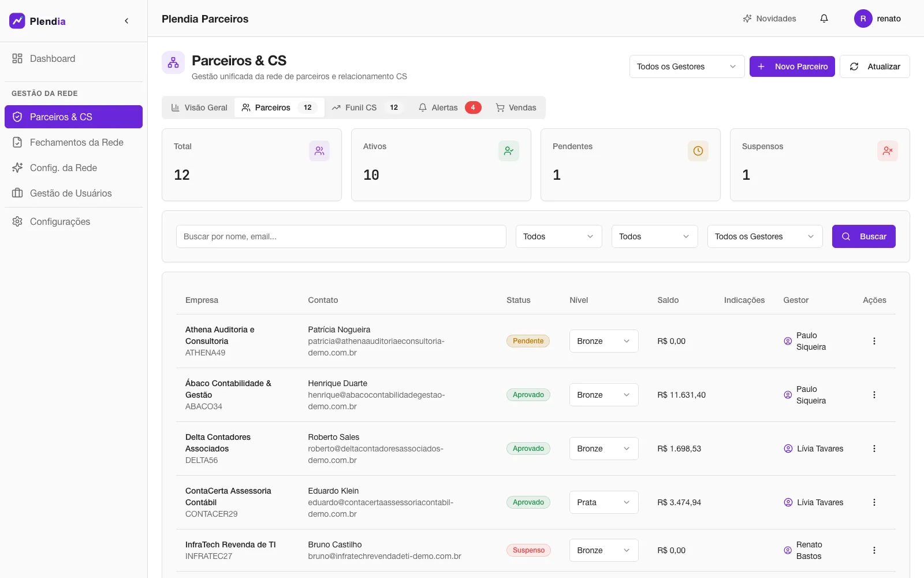Open Bronze level dropdown for Ábaco Contabilidade
The width and height of the screenshot is (924, 578).
pyautogui.click(x=603, y=395)
